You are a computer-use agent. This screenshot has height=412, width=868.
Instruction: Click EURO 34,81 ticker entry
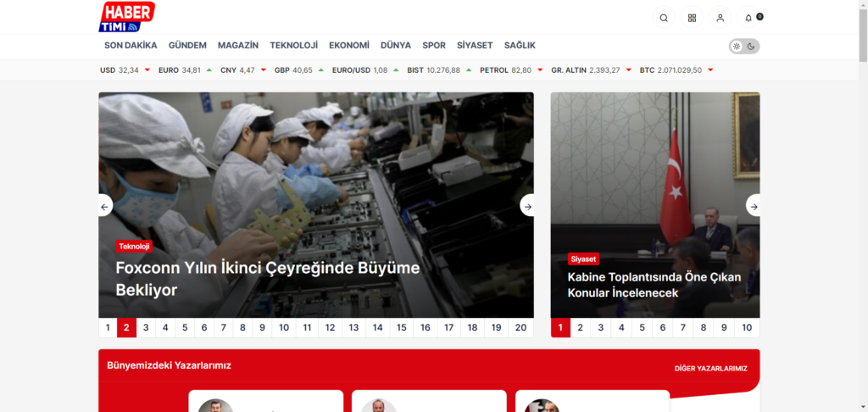tap(186, 70)
